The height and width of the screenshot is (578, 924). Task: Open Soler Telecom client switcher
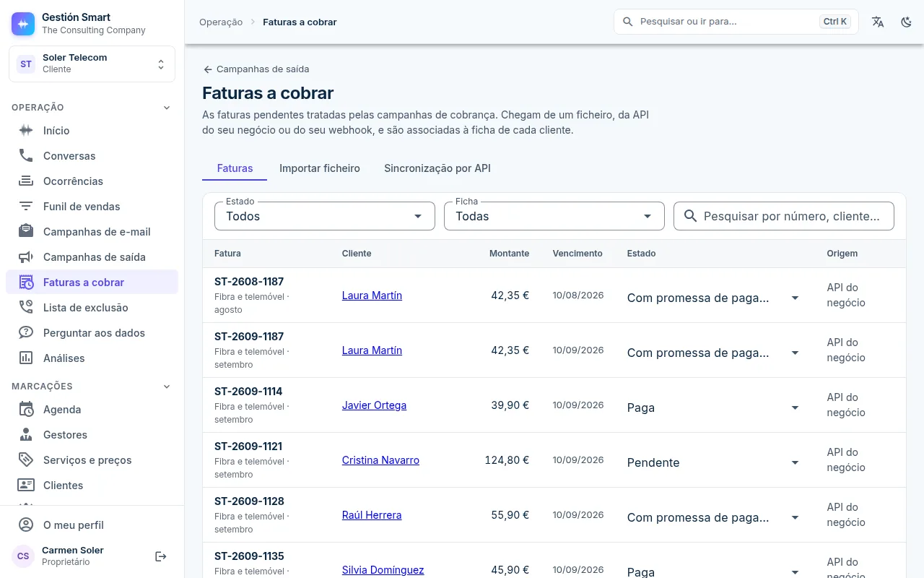(x=92, y=64)
